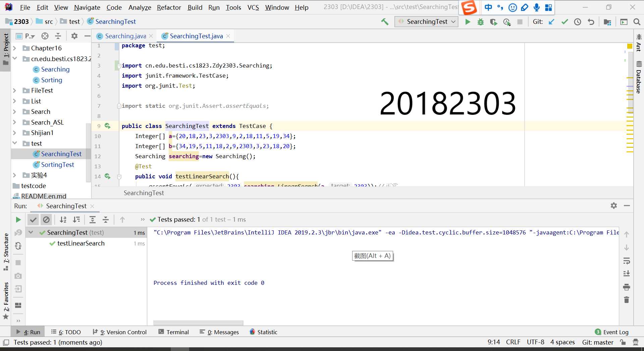This screenshot has width=644, height=351.
Task: Open Project view selector dropdown
Action: pyautogui.click(x=25, y=36)
